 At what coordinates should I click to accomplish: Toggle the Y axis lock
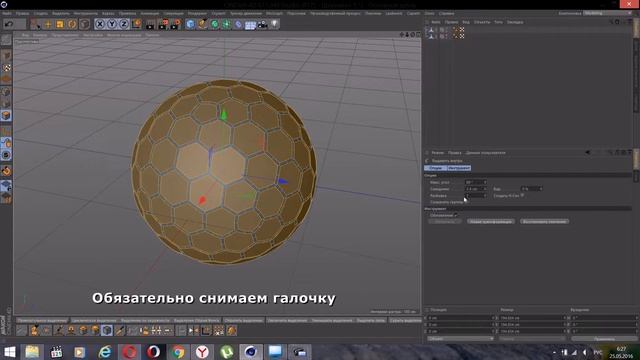(112, 24)
